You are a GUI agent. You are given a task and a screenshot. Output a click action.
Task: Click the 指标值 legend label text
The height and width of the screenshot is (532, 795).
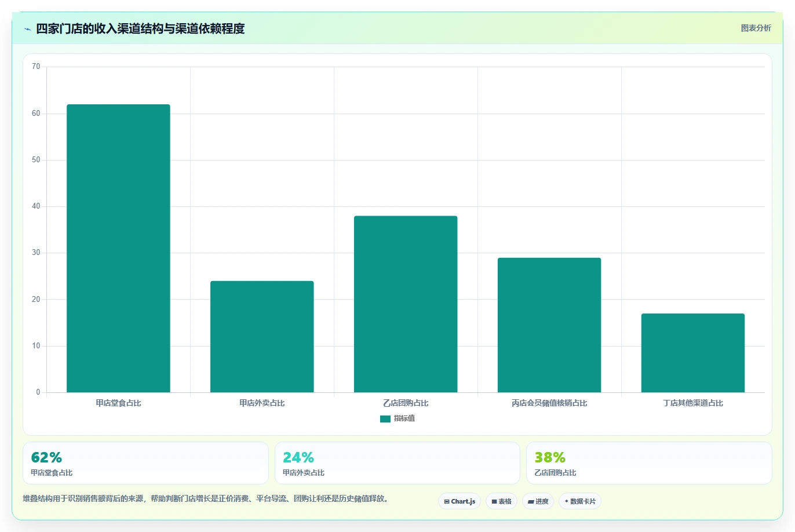pyautogui.click(x=404, y=418)
